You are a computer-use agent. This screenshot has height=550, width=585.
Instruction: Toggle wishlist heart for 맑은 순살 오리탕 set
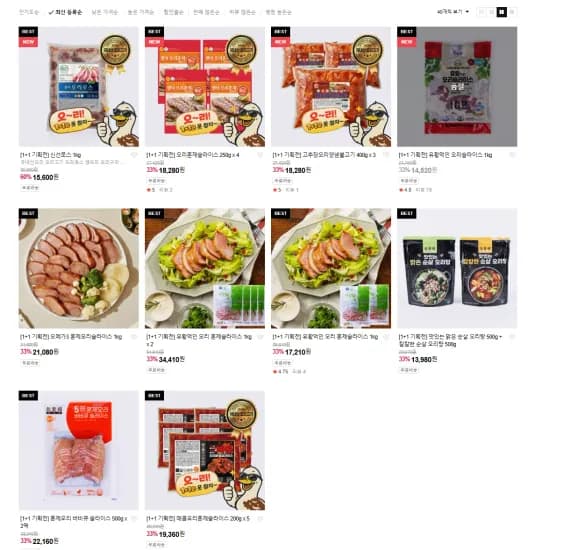(512, 337)
